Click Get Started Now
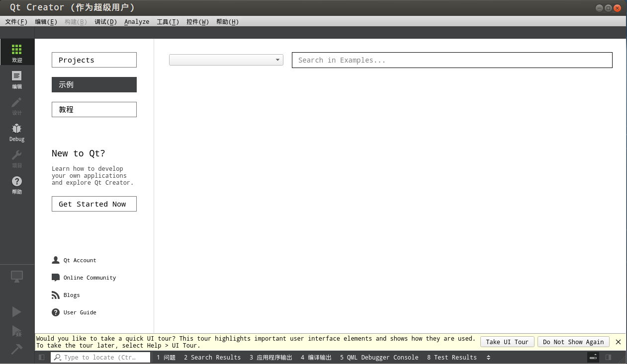 pyautogui.click(x=94, y=204)
